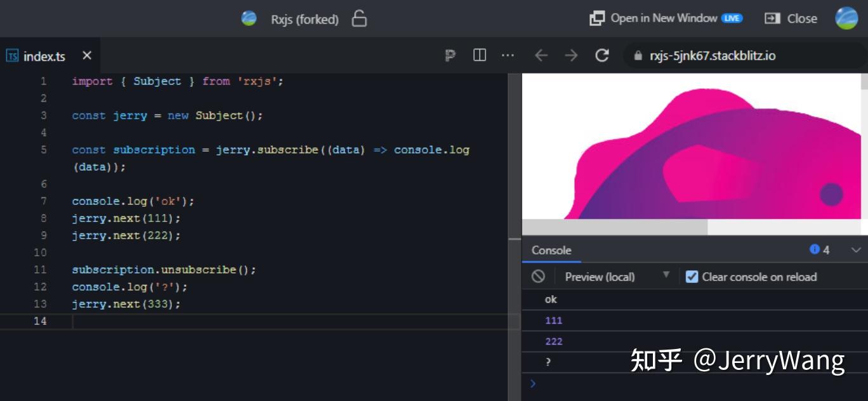Place cursor on empty line 14

point(292,321)
